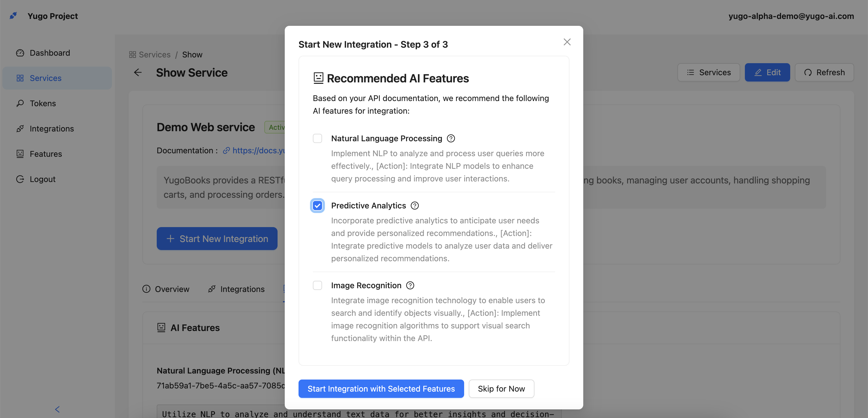Collapse the sidebar with the chevron arrow
Image resolution: width=868 pixels, height=418 pixels.
pyautogui.click(x=57, y=409)
